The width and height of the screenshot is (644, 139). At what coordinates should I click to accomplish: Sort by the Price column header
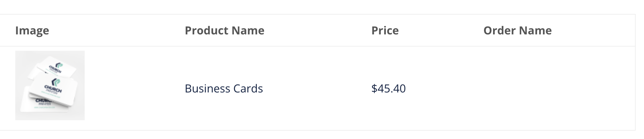click(x=385, y=31)
